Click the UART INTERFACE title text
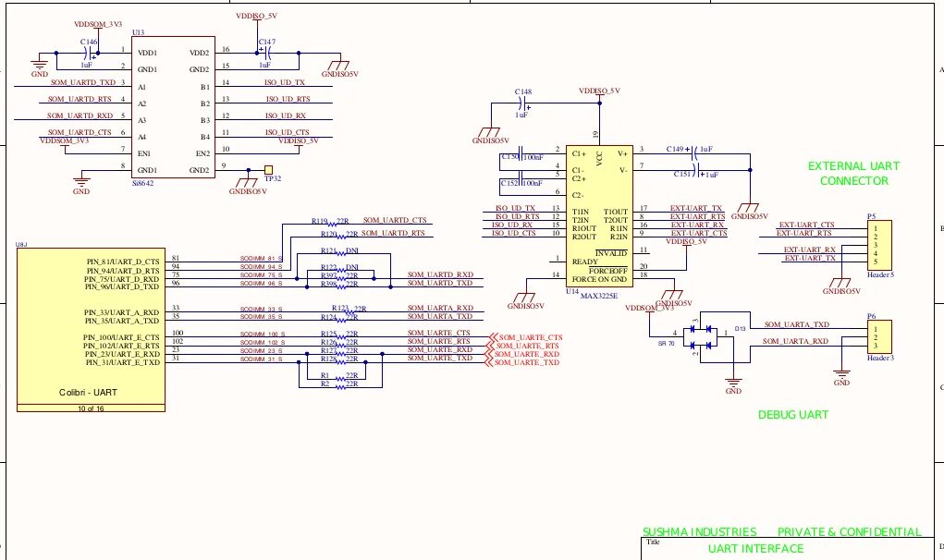Image resolution: width=944 pixels, height=560 pixels. (755, 549)
